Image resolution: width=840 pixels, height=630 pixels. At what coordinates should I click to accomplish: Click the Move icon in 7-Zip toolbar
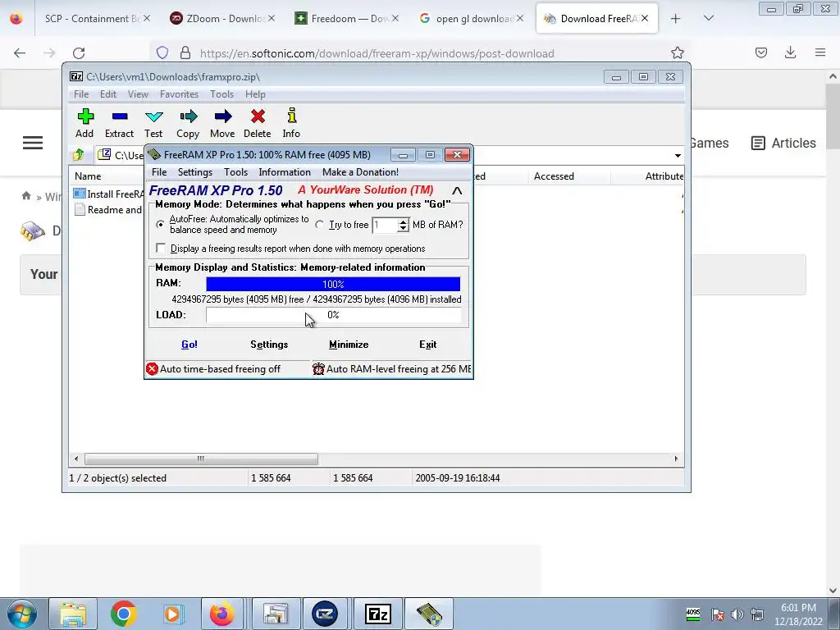pyautogui.click(x=223, y=116)
